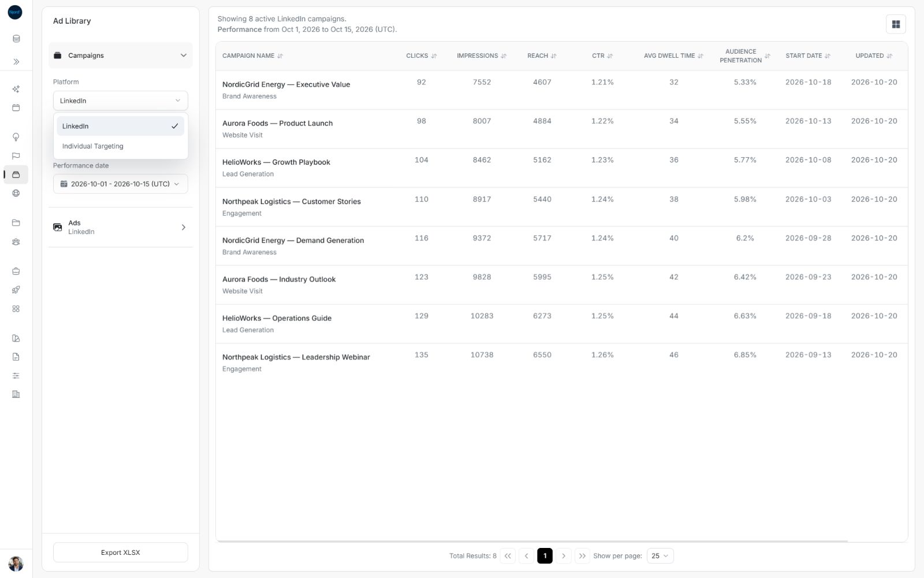Viewport: 924px width, 578px height.
Task: Open the document file icon in sidebar
Action: tap(16, 357)
